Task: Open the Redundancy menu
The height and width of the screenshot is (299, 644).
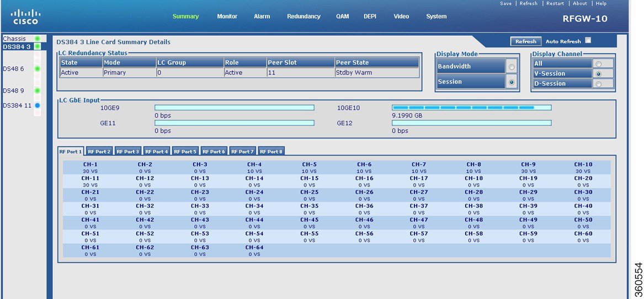Action: click(x=304, y=17)
